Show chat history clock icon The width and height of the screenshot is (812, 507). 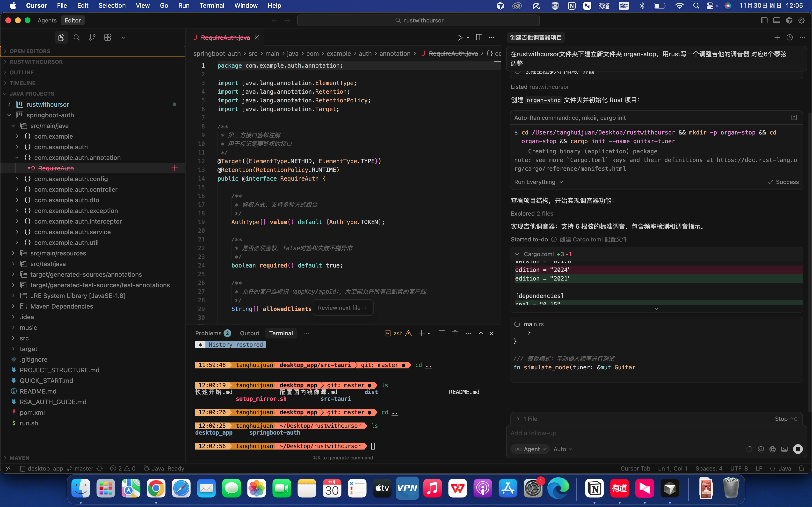point(790,38)
